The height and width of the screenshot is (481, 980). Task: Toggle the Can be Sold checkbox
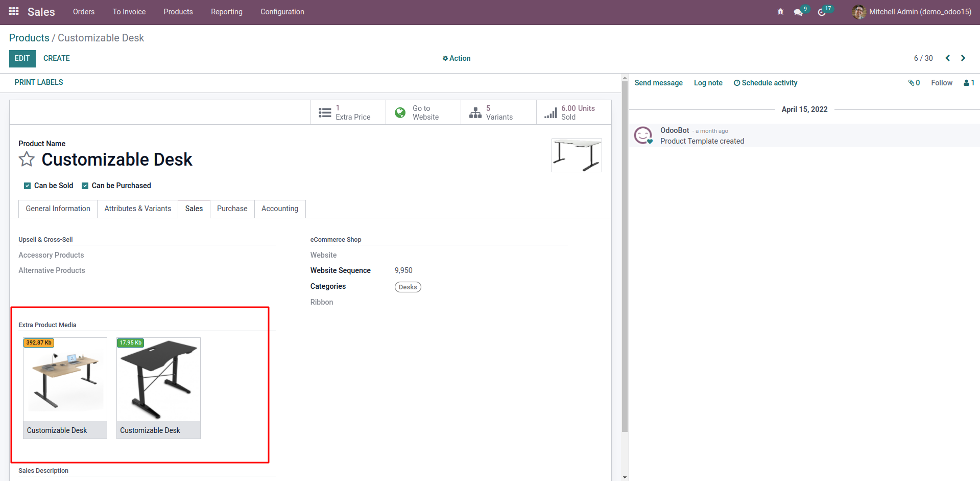pos(28,186)
